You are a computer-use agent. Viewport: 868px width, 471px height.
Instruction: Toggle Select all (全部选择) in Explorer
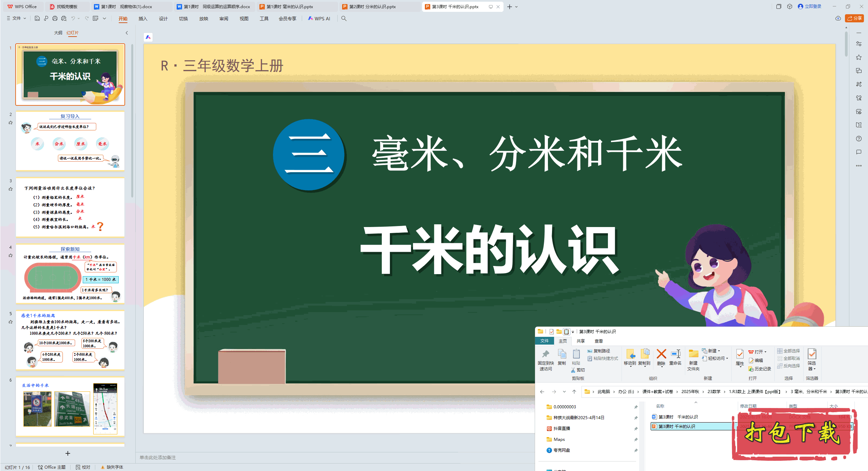789,351
